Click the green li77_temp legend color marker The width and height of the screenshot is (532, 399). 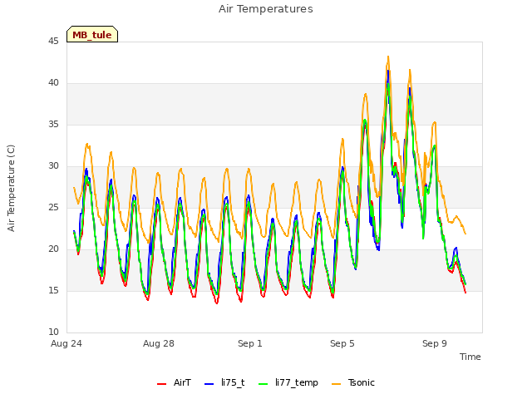pos(263,384)
